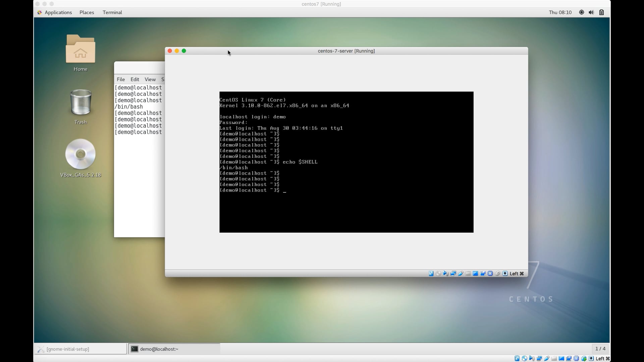Click the display settings icon in centos-7-server status bar

tap(475, 274)
